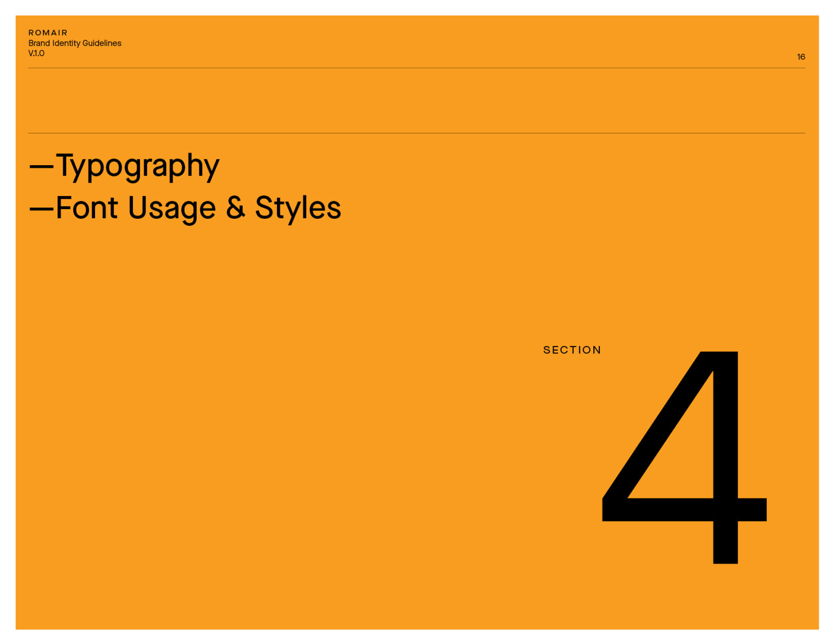Viewport: 834px width, 644px height.
Task: Click page number 16
Action: click(x=800, y=57)
